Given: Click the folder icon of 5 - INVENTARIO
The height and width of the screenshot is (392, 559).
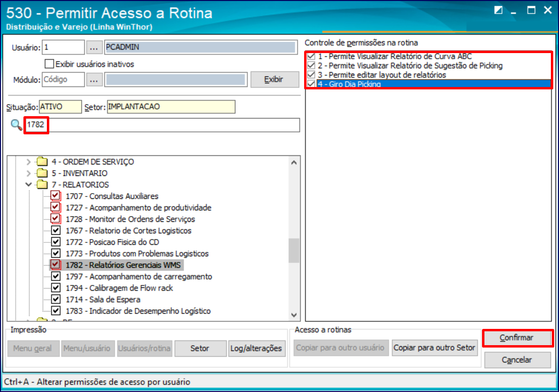Looking at the screenshot, I should 42,173.
